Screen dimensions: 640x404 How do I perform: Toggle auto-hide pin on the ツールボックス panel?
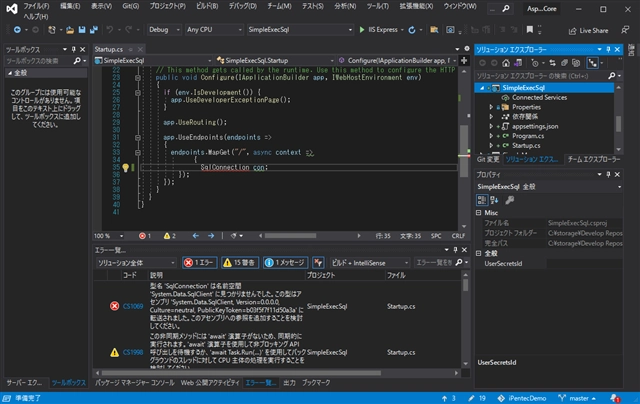coord(73,49)
